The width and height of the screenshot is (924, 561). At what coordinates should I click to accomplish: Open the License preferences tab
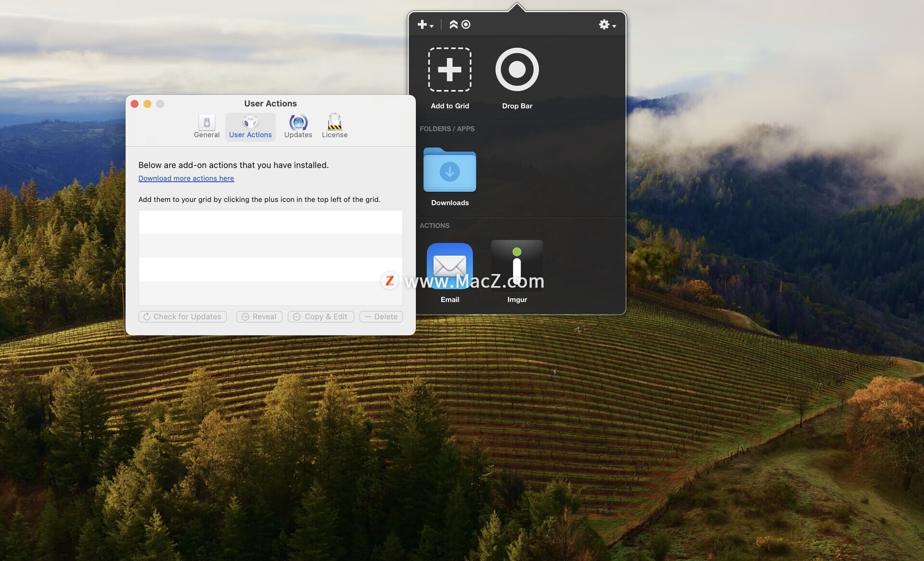334,127
